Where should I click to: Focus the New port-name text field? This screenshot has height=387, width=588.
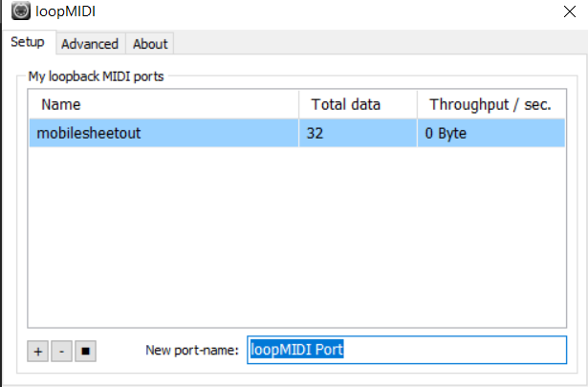(406, 350)
